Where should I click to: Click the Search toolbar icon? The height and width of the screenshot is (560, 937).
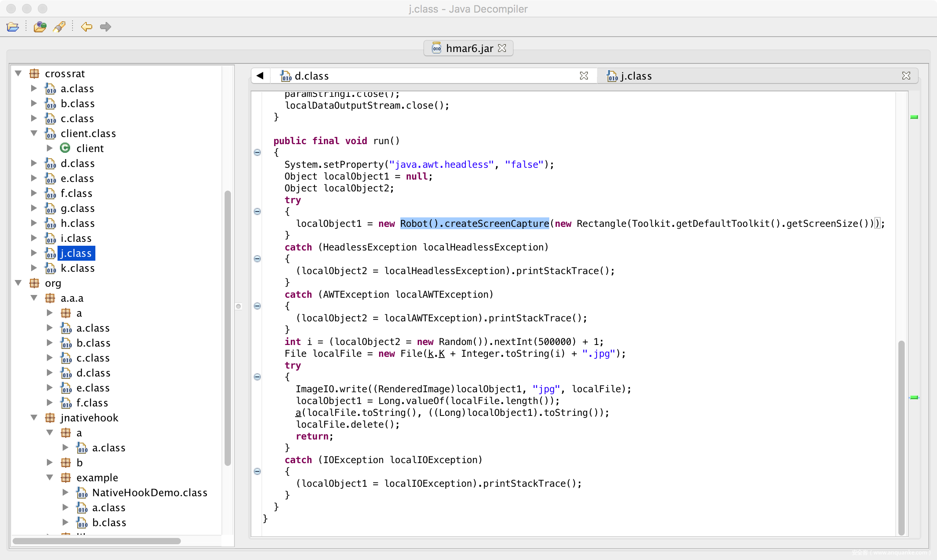coord(59,27)
